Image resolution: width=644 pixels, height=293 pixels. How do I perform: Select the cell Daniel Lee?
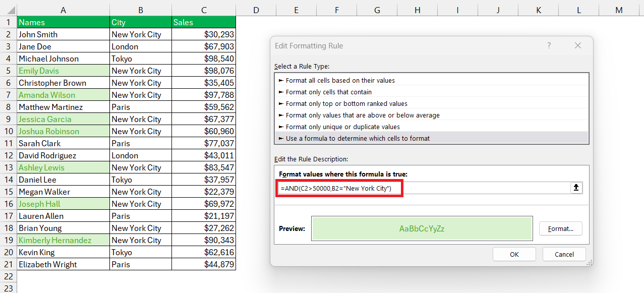click(63, 180)
